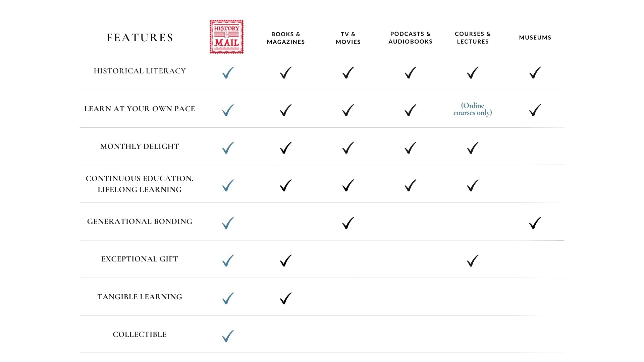Click the Features heading
This screenshot has height=362, width=644.
coord(140,38)
